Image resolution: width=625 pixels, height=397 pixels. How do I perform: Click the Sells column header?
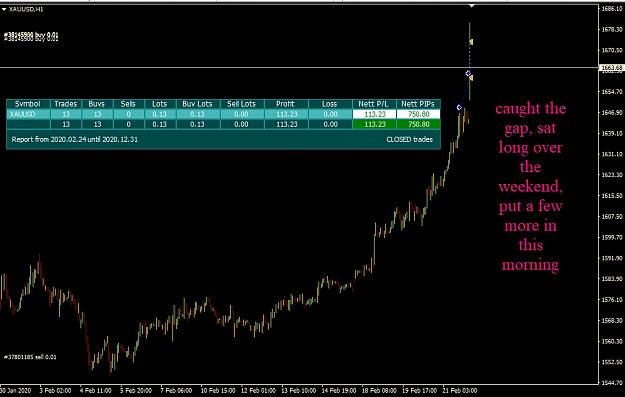[128, 104]
